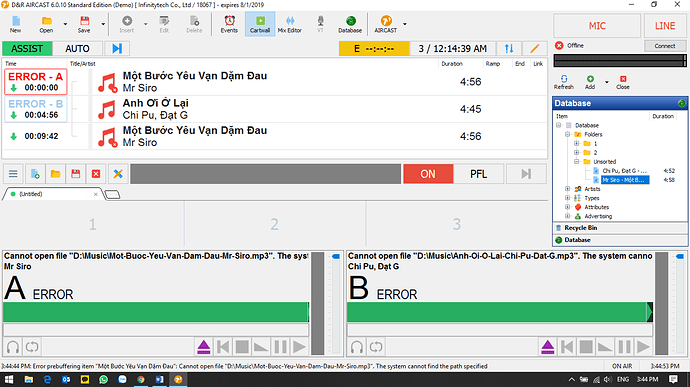Expand the Artists tree node
The height and width of the screenshot is (387, 690).
pyautogui.click(x=567, y=189)
